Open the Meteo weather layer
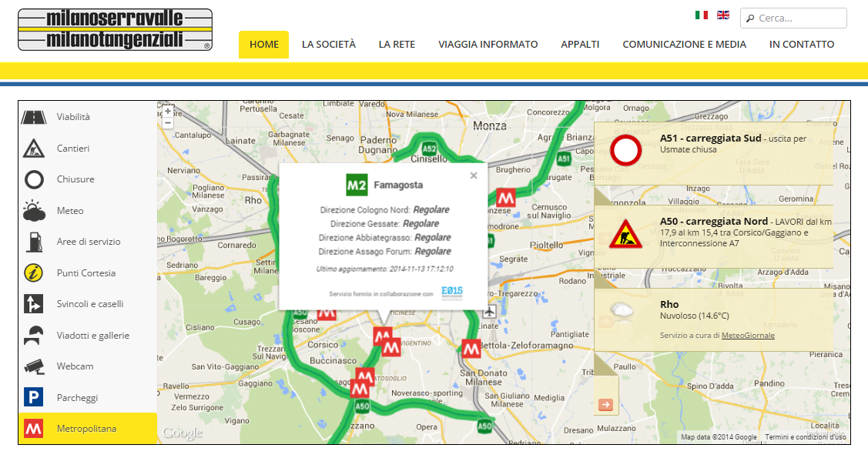This screenshot has width=868, height=458. tap(33, 210)
